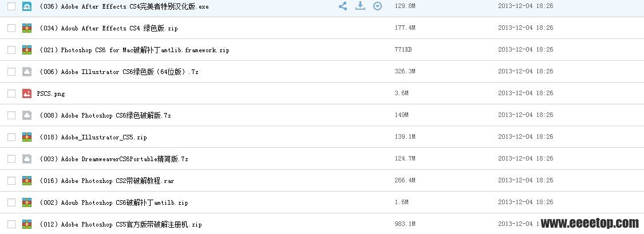Click the 3.6M size of PSCS.png
This screenshot has height=234, width=644.
[402, 93]
